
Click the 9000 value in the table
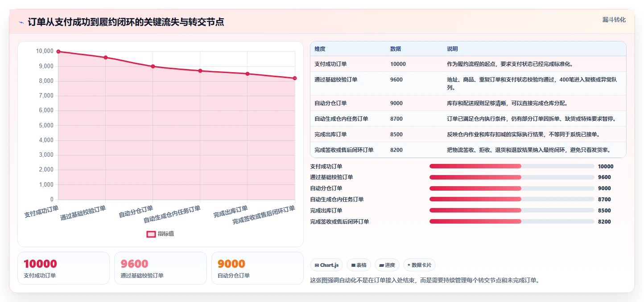396,103
